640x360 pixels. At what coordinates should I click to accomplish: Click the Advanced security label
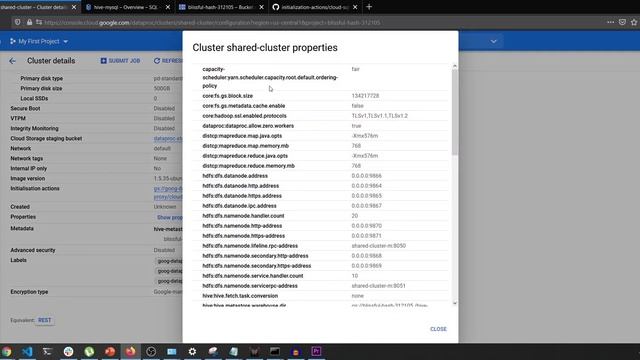(x=33, y=250)
